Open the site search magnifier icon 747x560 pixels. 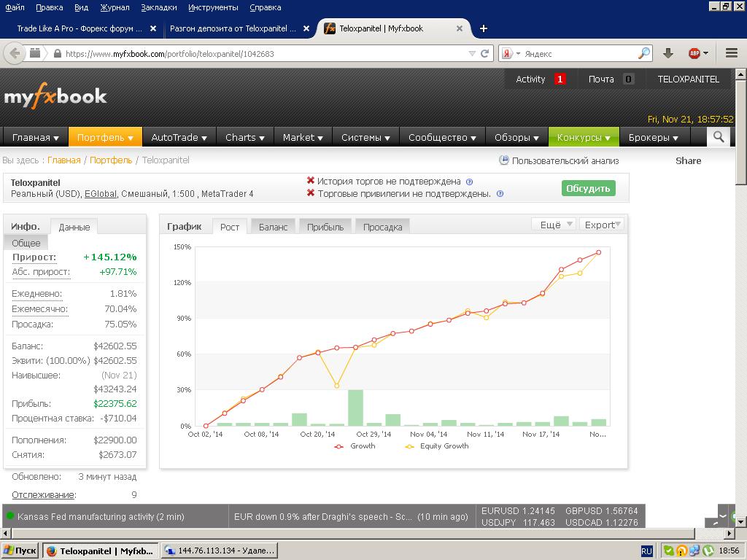(x=719, y=137)
